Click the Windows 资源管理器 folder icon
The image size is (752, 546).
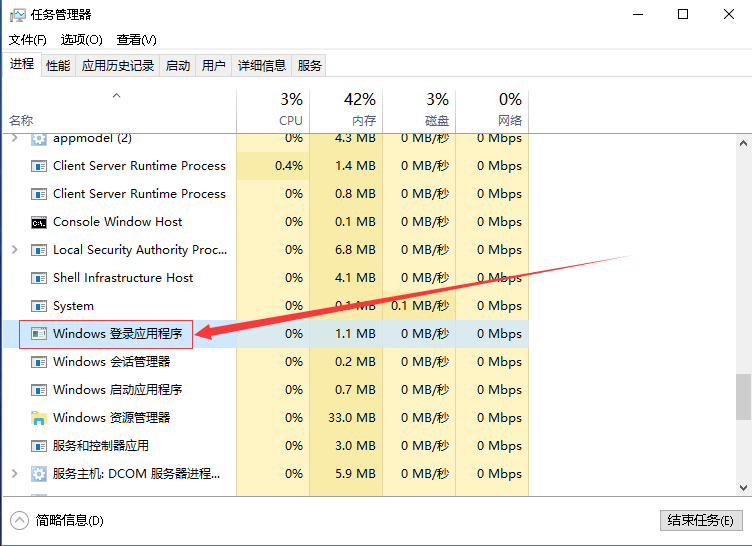click(39, 418)
